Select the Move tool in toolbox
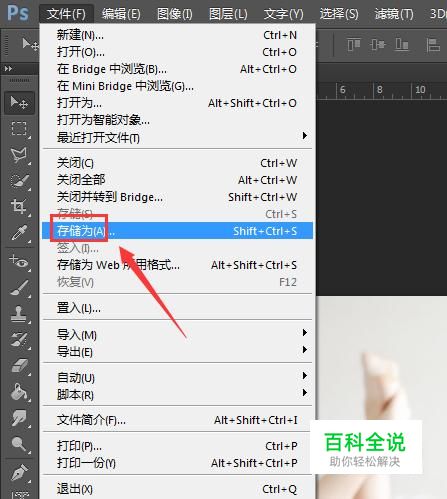The image size is (447, 499). pyautogui.click(x=19, y=103)
